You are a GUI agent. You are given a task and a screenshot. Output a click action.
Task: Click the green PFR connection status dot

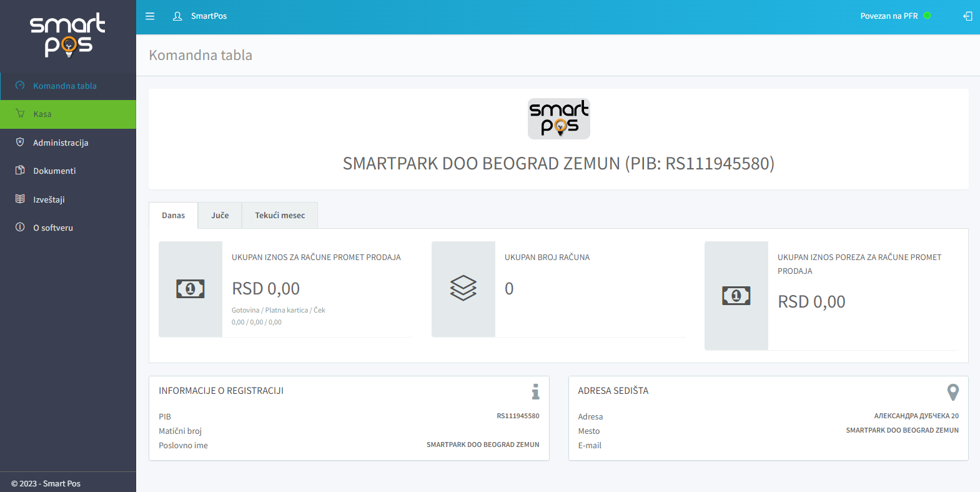point(927,16)
